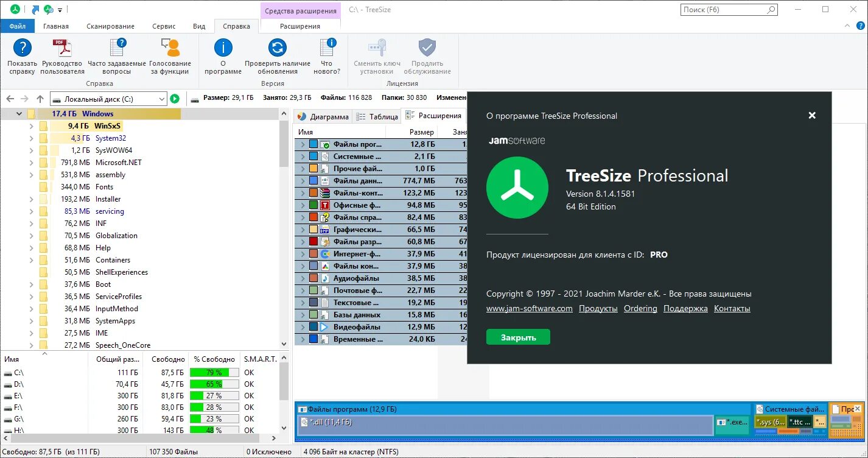Open the Расширения ribbon tab
Viewport: 868px width, 458px height.
[299, 26]
